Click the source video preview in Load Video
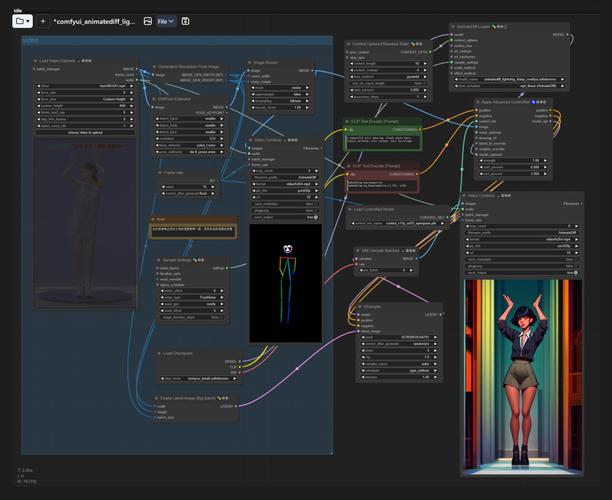Viewport: 612px width, 500px height. click(85, 223)
